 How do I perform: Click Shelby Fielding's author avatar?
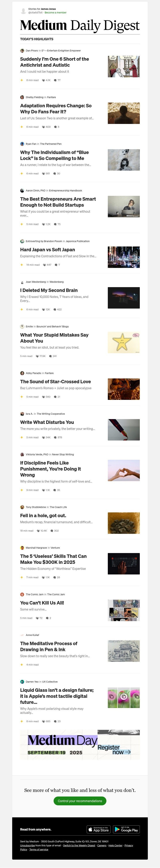click(x=22, y=97)
